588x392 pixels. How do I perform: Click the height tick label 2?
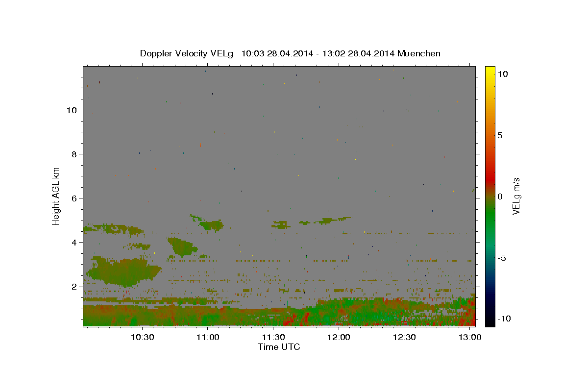point(75,287)
